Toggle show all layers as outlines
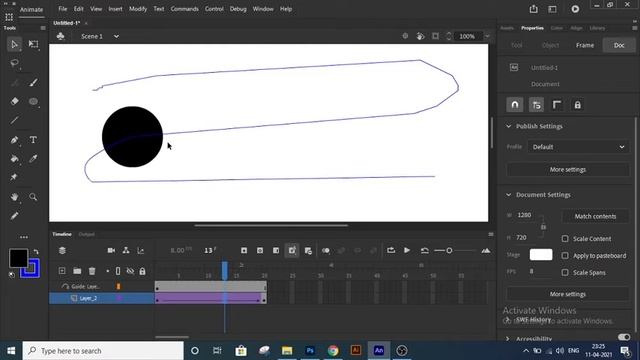Viewport: 640px width, 360px height. point(118,271)
